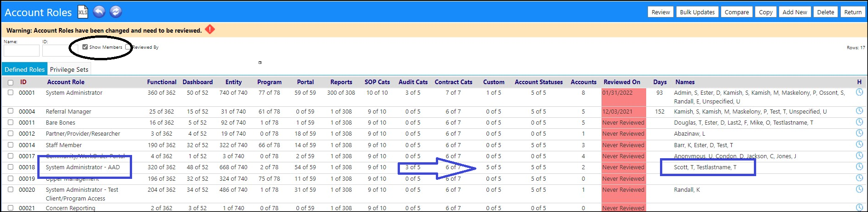Open Bulk Updates
Screen dimensions: 868x212
697,12
